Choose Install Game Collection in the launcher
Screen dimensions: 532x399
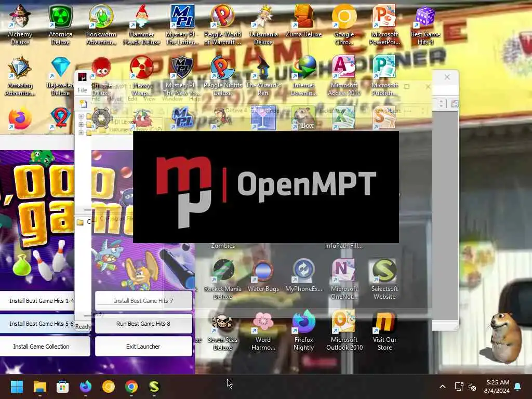(x=42, y=347)
